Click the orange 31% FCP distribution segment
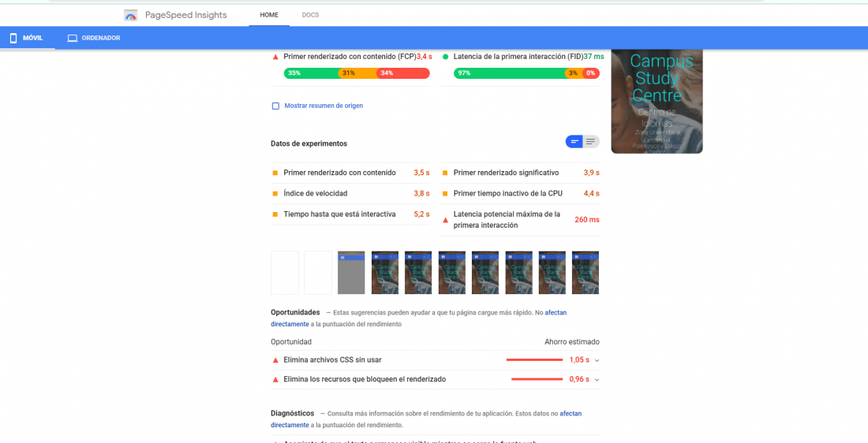The height and width of the screenshot is (443, 868). (357, 73)
